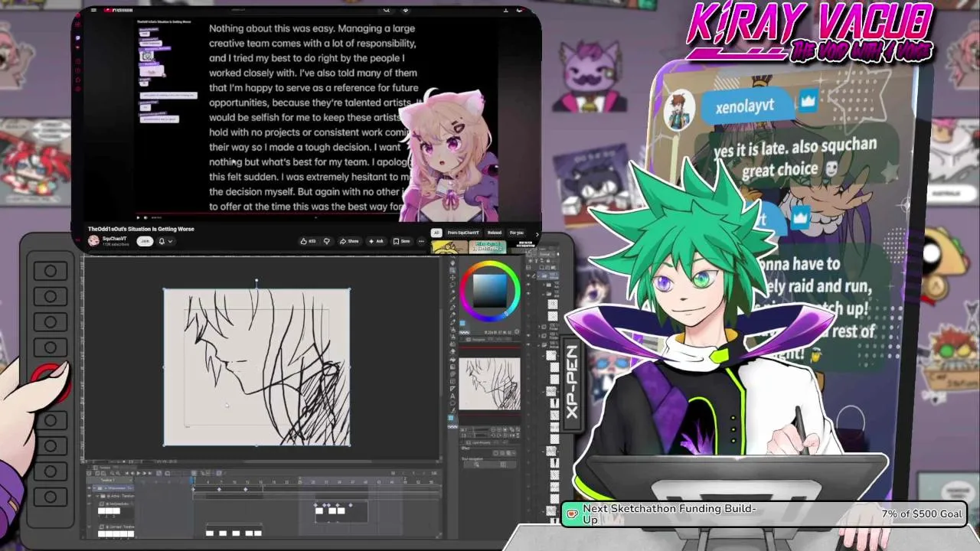
Task: Toggle visibility of the top timeline track
Action: pos(89,487)
